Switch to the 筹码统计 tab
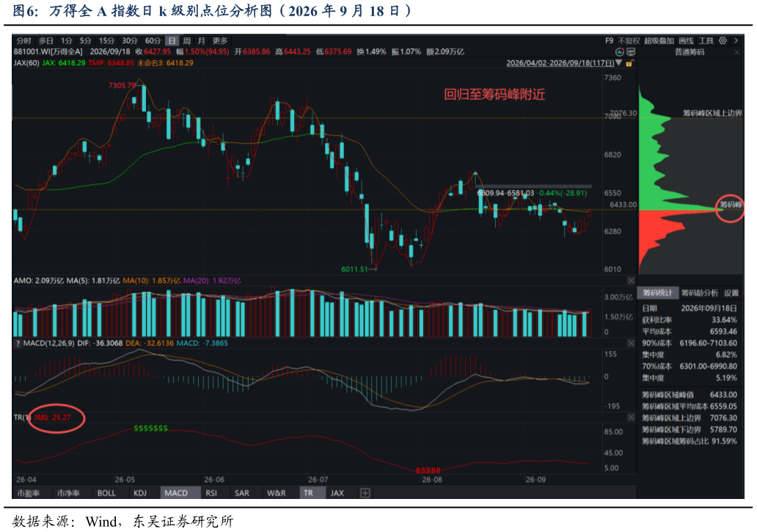Screen dimensions: 757x532 (657, 293)
